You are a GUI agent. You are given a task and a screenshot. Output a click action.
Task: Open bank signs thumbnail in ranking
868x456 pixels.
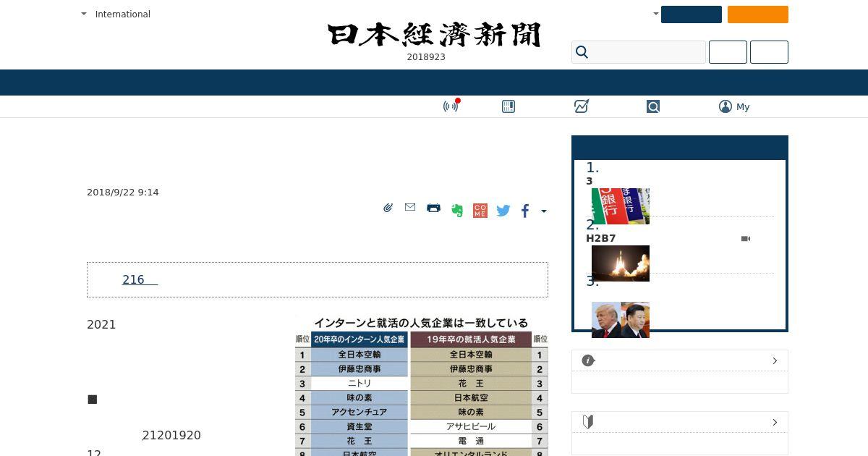coord(621,206)
